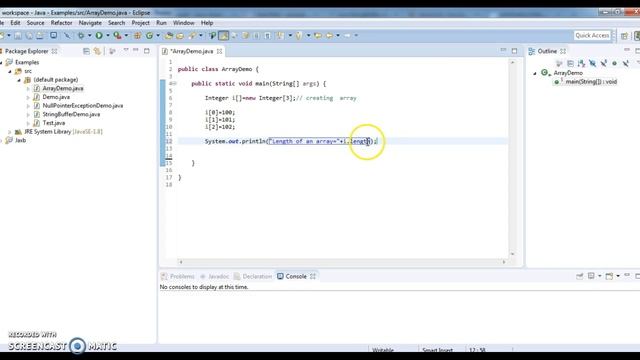Open Demo.java in Package Explorer

(x=56, y=97)
